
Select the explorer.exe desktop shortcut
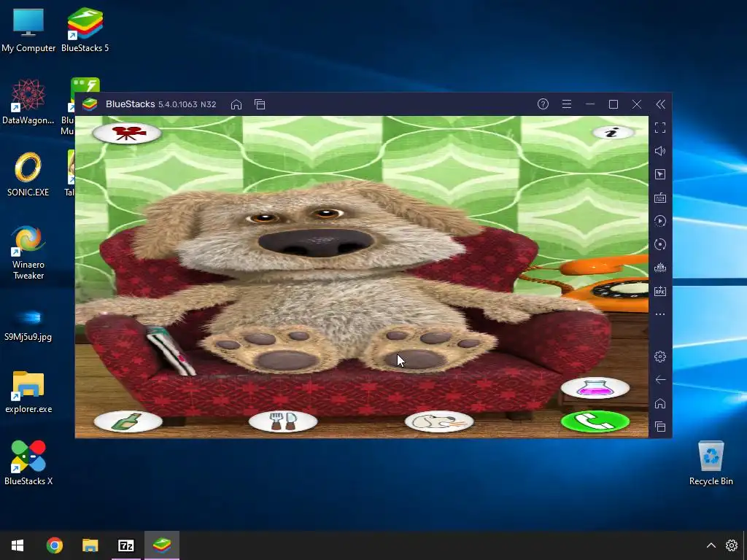tap(28, 392)
